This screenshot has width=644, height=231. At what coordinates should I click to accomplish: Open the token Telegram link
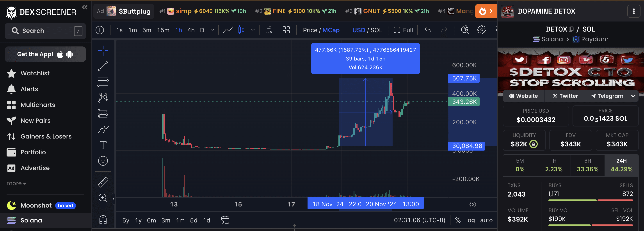click(x=607, y=96)
